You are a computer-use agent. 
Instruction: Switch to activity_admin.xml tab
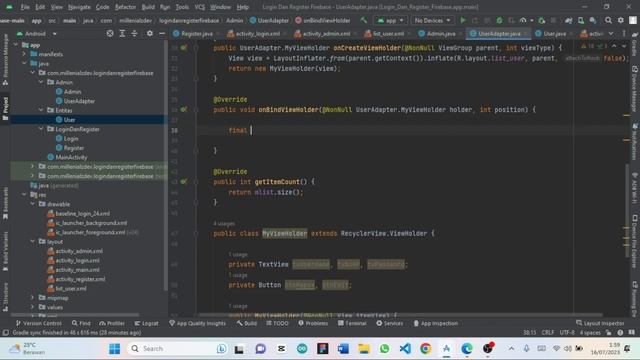[326, 33]
